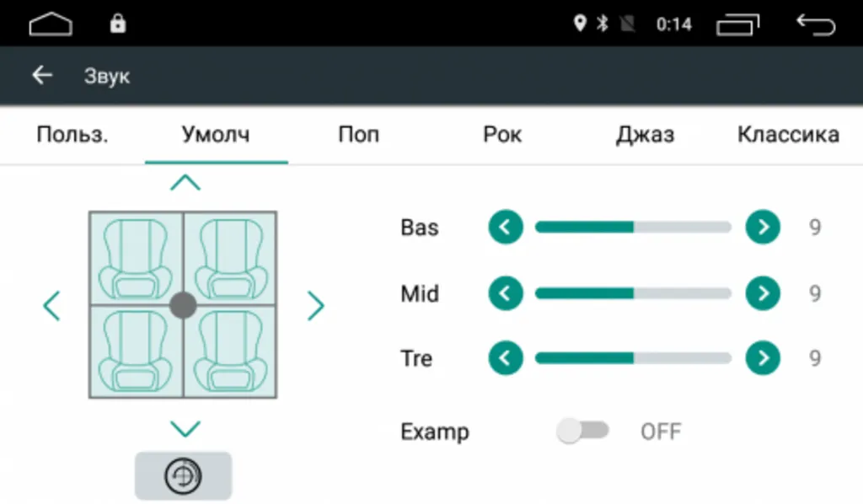Shift sound balance right with right chevron
The image size is (863, 504).
click(x=315, y=305)
